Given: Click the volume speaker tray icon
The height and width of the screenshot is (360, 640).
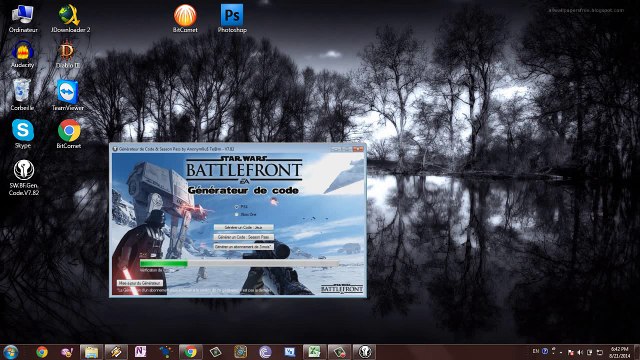Looking at the screenshot, I should [x=580, y=352].
